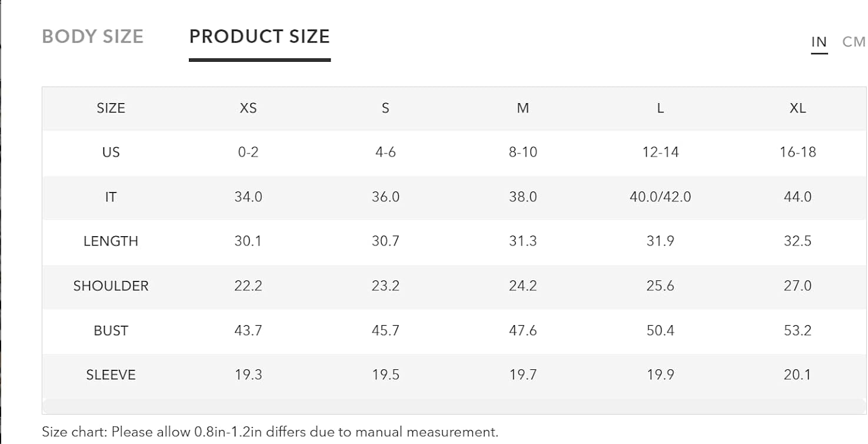Click the size chart measurement note

click(x=270, y=432)
